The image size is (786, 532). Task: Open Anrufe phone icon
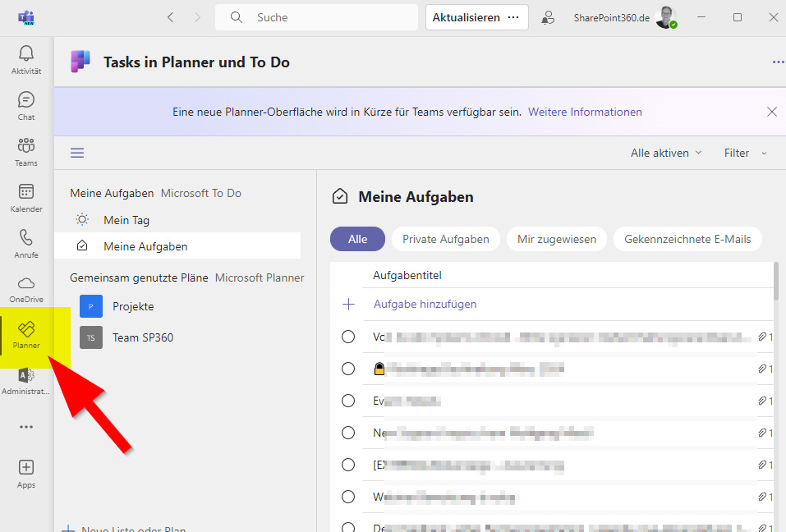26,239
